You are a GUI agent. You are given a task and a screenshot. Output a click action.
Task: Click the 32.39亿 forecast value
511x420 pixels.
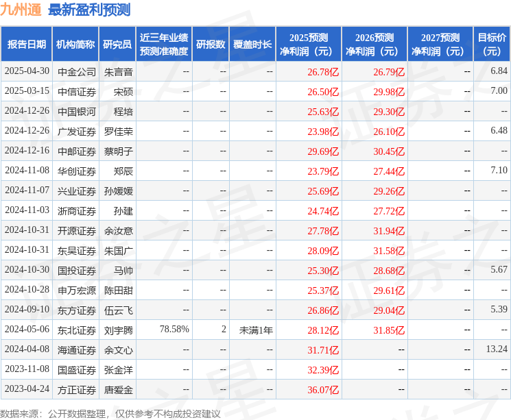(323, 370)
